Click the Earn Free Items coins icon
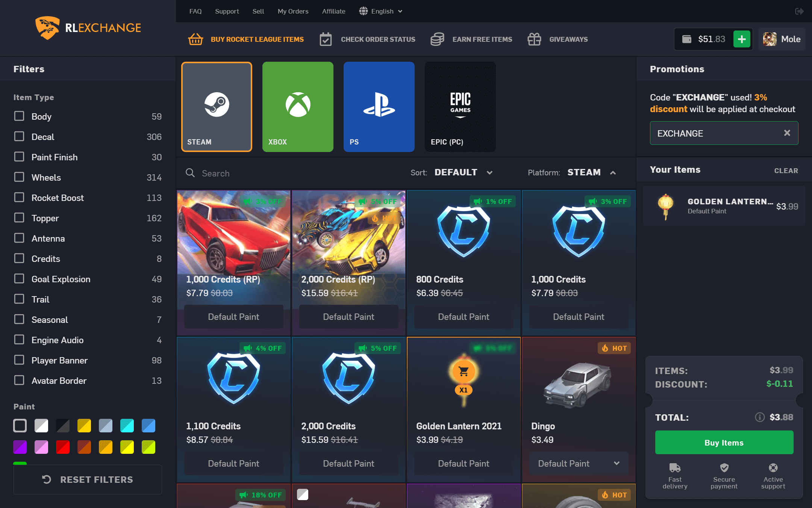Image resolution: width=812 pixels, height=508 pixels. pyautogui.click(x=438, y=39)
